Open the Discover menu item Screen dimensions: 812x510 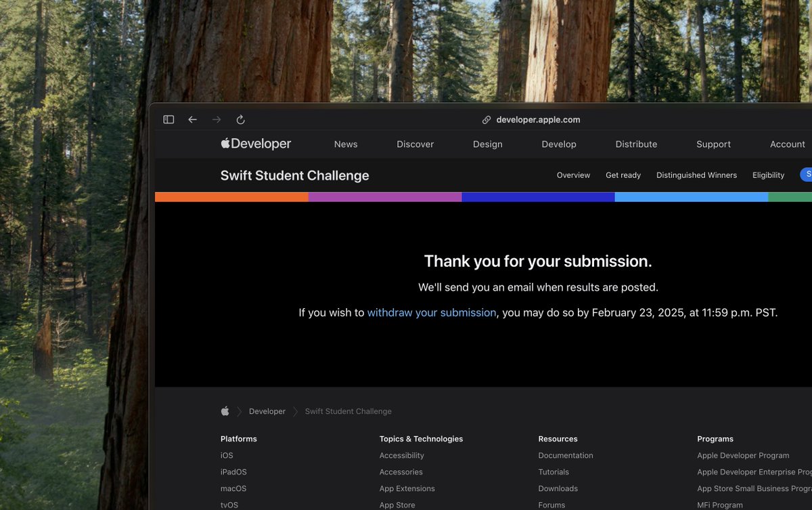click(x=415, y=144)
